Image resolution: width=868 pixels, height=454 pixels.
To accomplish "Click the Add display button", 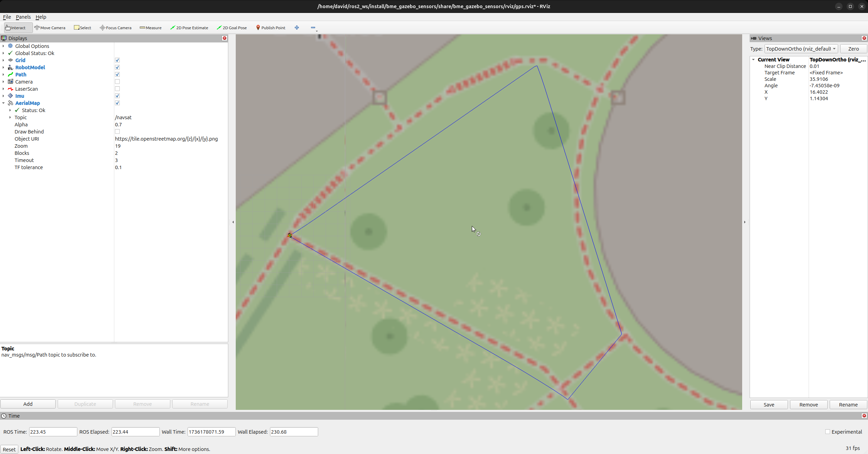I will (x=28, y=404).
